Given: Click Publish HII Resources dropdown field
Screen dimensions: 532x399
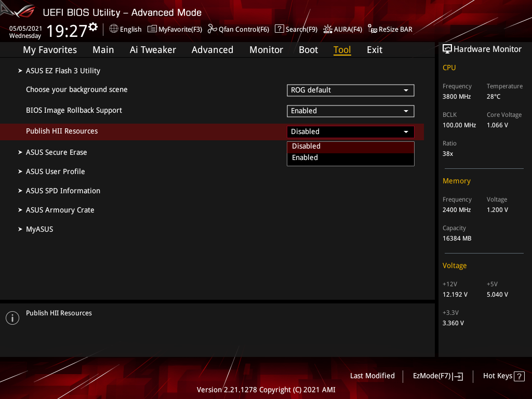Looking at the screenshot, I should (351, 131).
